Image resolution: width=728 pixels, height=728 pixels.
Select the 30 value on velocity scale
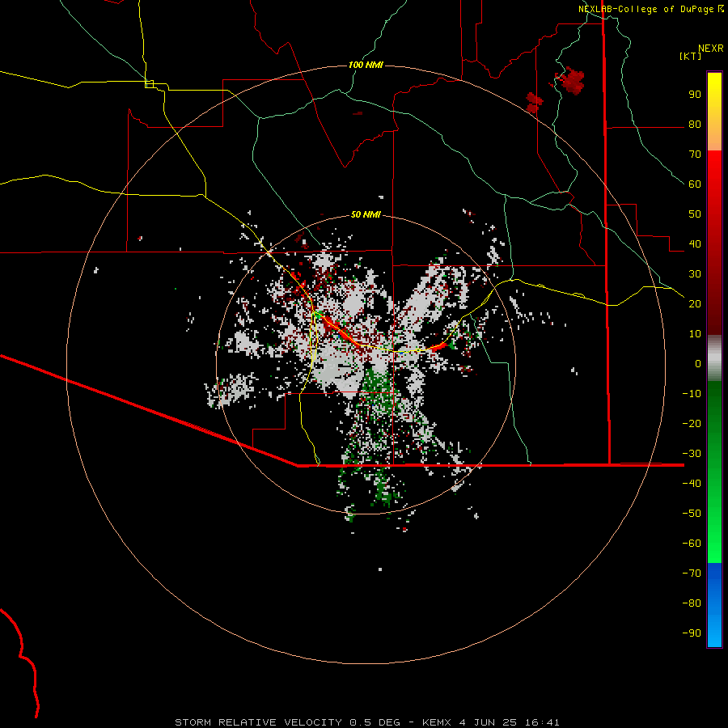(x=695, y=274)
